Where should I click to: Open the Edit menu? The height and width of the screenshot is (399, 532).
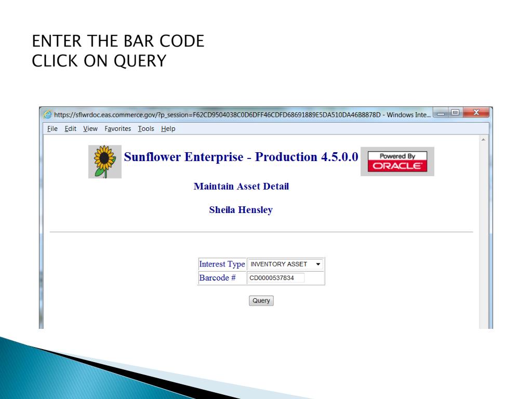point(70,129)
